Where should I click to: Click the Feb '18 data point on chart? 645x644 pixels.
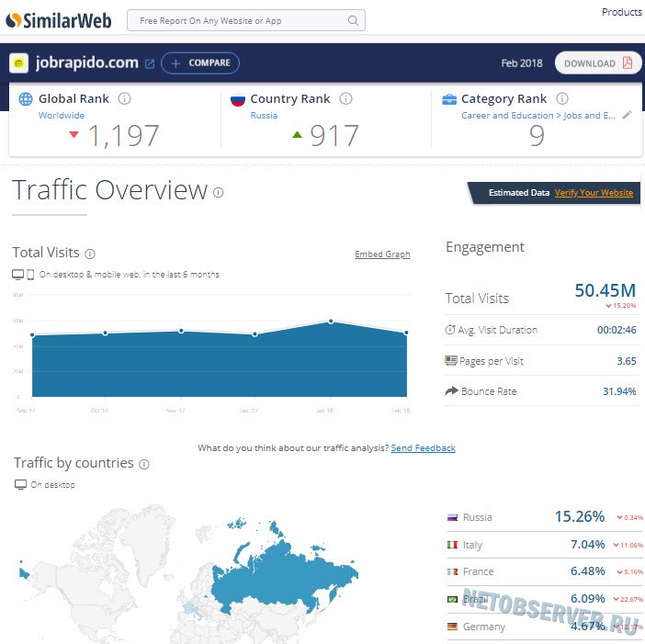(x=406, y=333)
